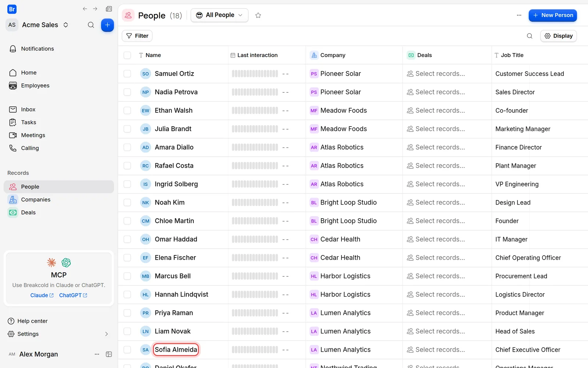The image size is (588, 368).
Task: Click Samuel Ortiz's SO avatar
Action: [146, 74]
